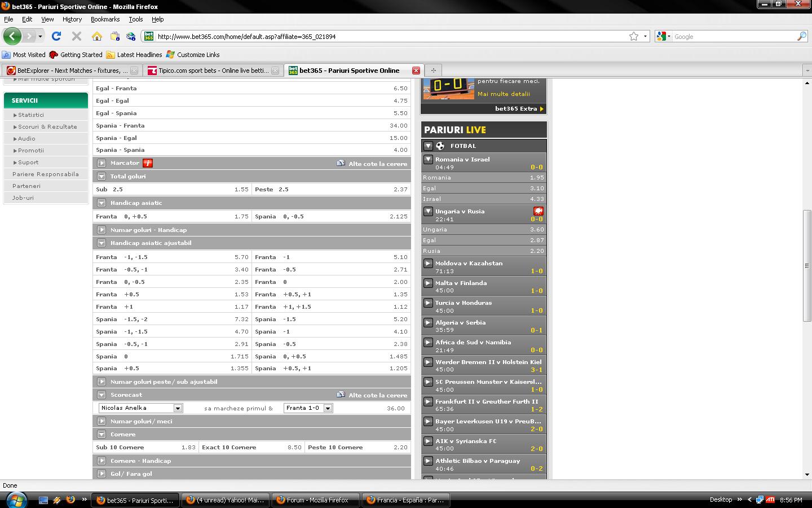
Task: Open Statistici in the Servicii sidebar
Action: [x=31, y=115]
